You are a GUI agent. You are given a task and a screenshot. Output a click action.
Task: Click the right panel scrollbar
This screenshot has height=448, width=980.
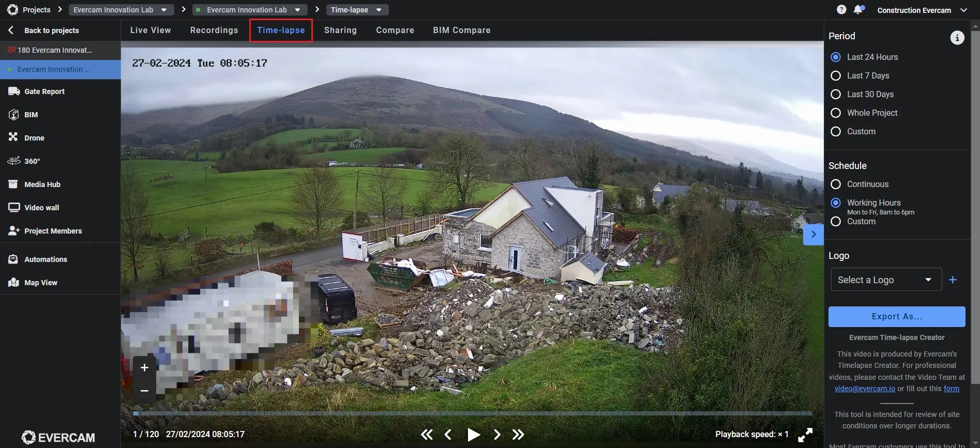[x=975, y=207]
